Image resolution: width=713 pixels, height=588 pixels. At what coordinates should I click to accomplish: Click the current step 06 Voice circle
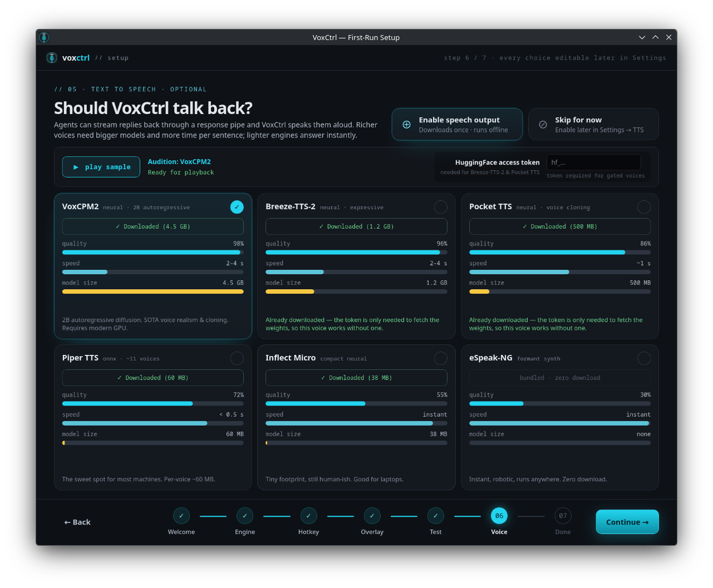499,516
